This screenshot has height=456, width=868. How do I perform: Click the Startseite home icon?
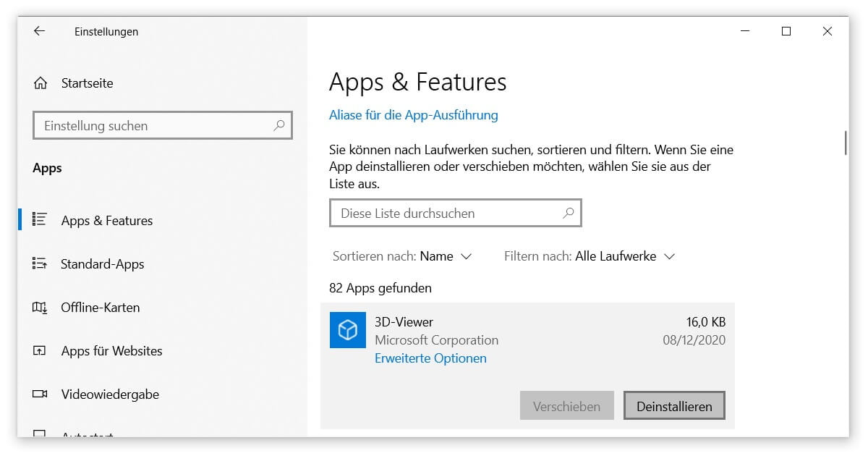click(x=41, y=83)
